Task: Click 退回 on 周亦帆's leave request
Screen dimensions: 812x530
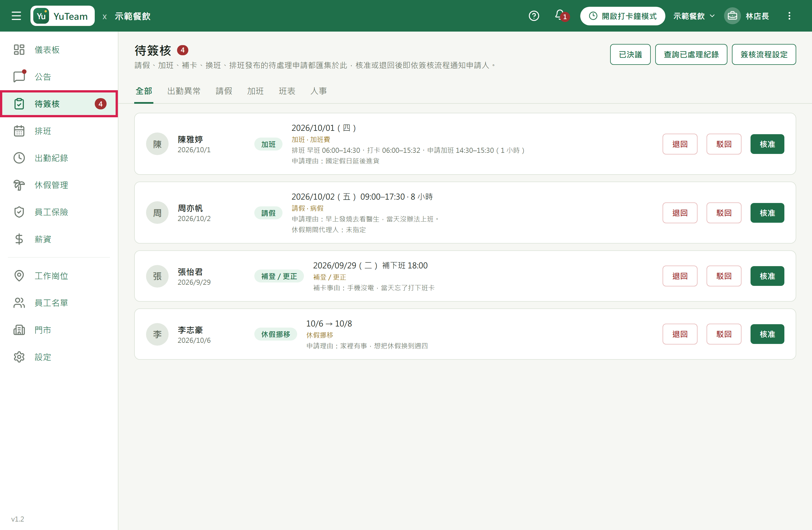Action: coord(679,213)
